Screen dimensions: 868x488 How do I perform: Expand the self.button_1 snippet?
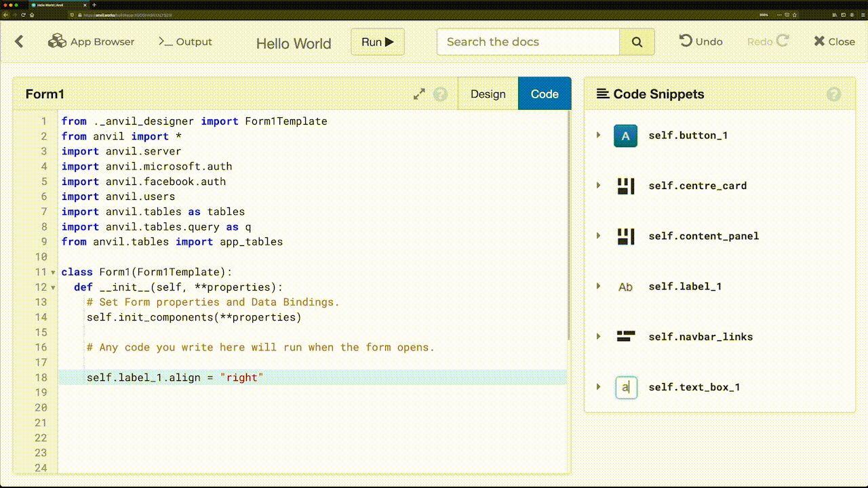click(598, 136)
